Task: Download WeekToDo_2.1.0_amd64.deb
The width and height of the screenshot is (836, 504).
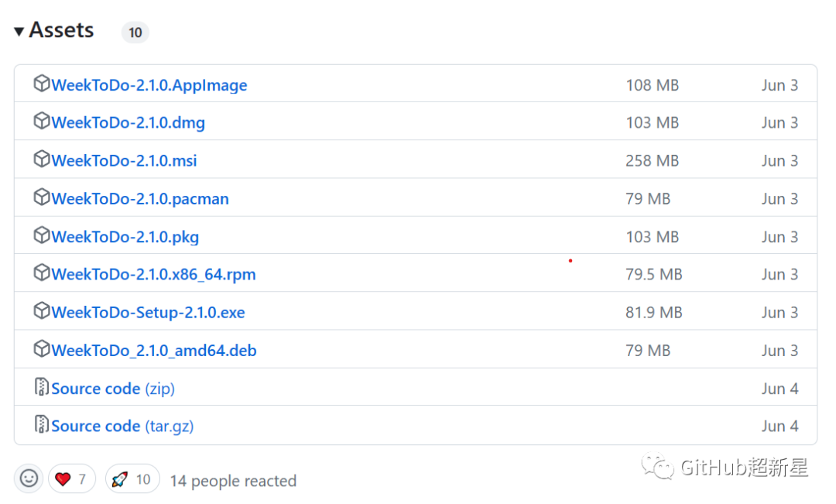Action: pos(154,351)
